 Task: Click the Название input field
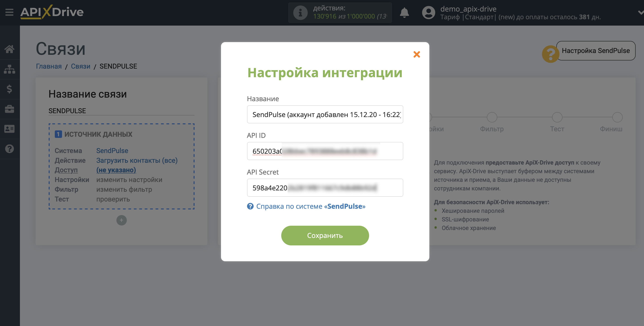point(325,115)
